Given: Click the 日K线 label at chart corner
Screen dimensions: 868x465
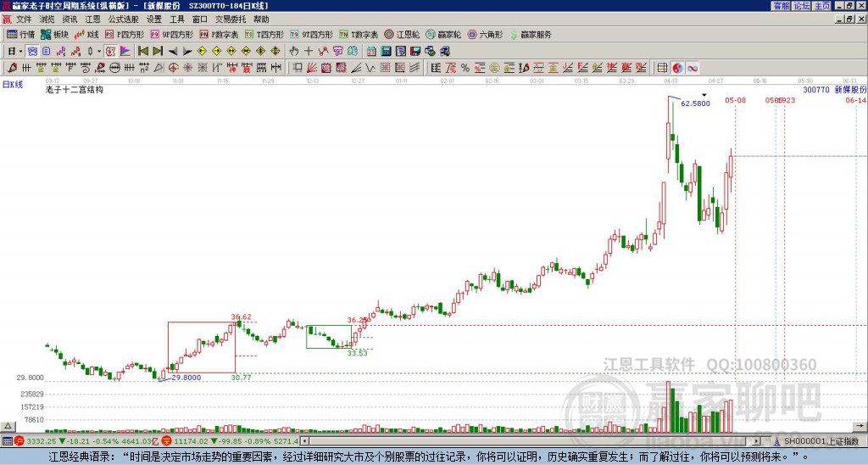Looking at the screenshot, I should [12, 84].
